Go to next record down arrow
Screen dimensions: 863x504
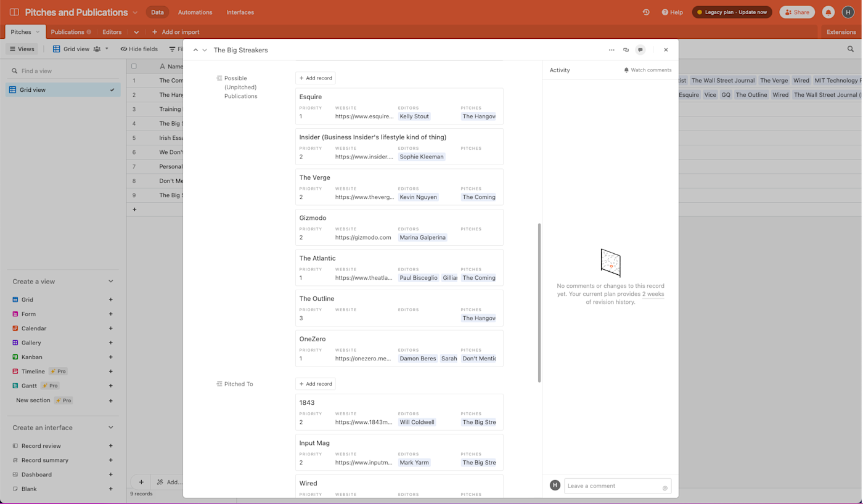205,50
